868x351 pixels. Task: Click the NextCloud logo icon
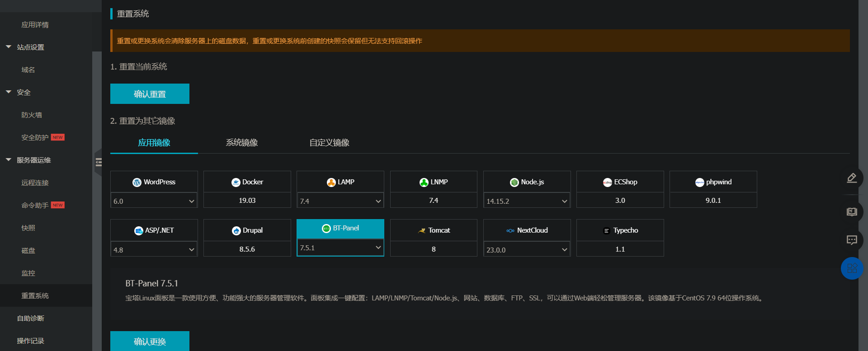coord(510,231)
